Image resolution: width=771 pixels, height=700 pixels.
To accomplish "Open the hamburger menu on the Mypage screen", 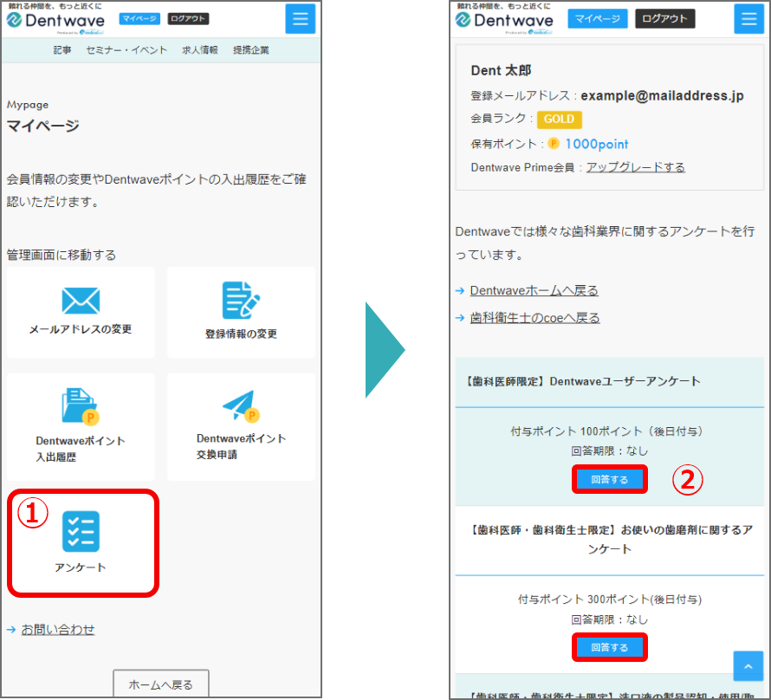I will (300, 19).
